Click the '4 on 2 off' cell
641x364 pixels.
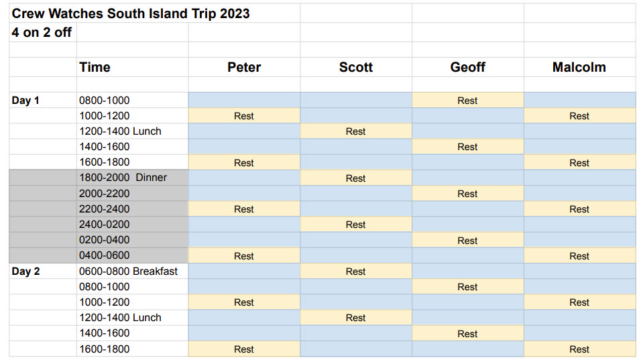42,32
